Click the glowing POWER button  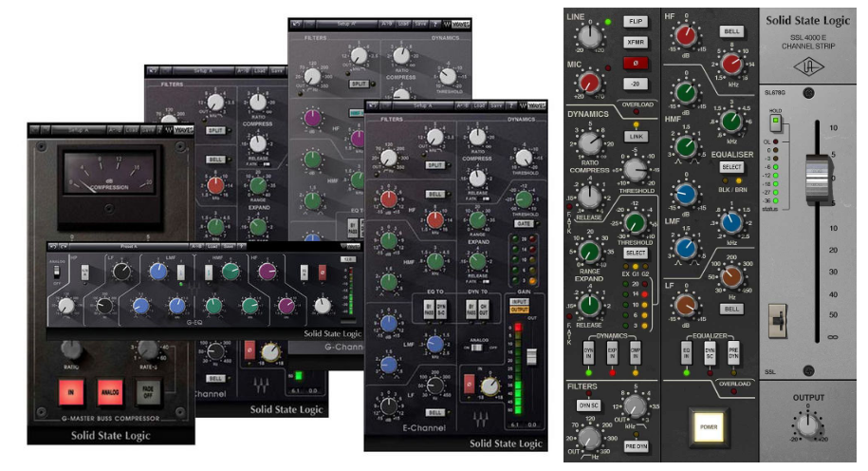click(709, 427)
